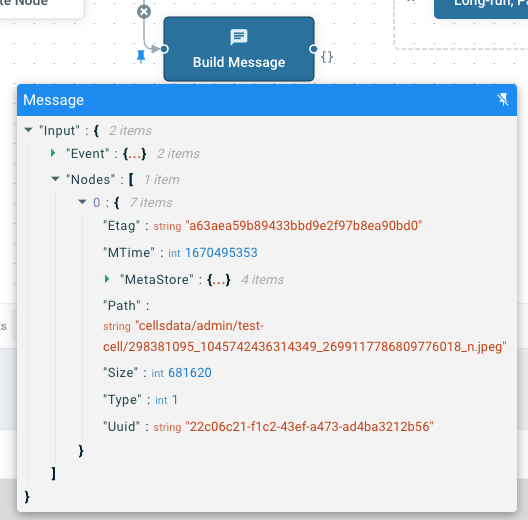Click the "Type" int value 1

pos(174,400)
